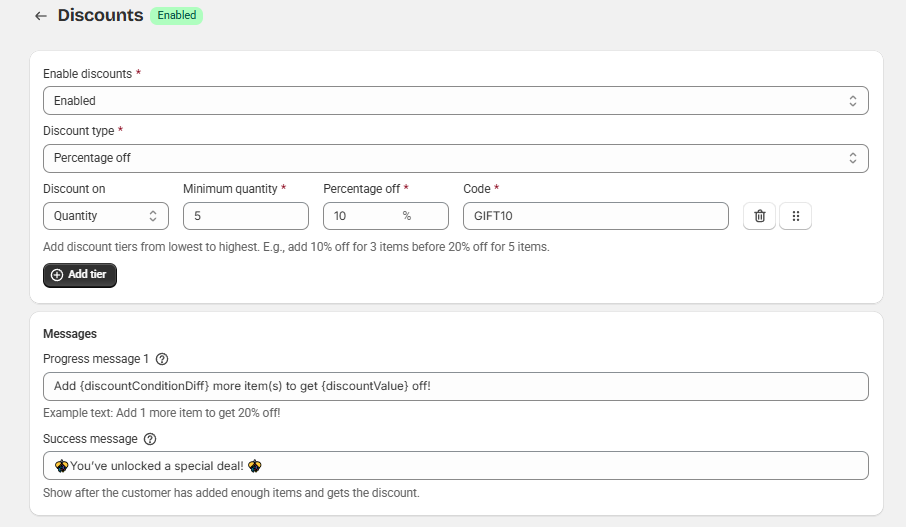Screen dimensions: 906x527
Task: Click the help icon beside Progress message 1
Action: pos(162,359)
